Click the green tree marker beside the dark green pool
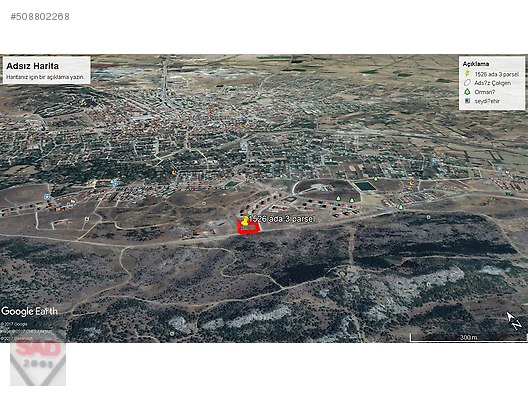528x396 pixels. (376, 179)
